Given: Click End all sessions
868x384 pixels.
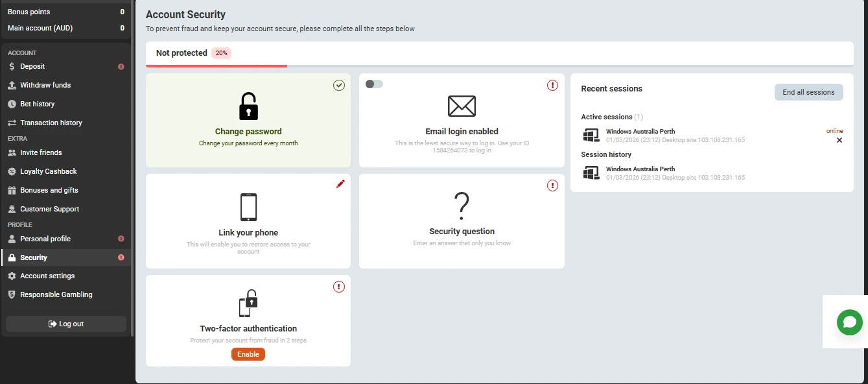Looking at the screenshot, I should tap(808, 91).
